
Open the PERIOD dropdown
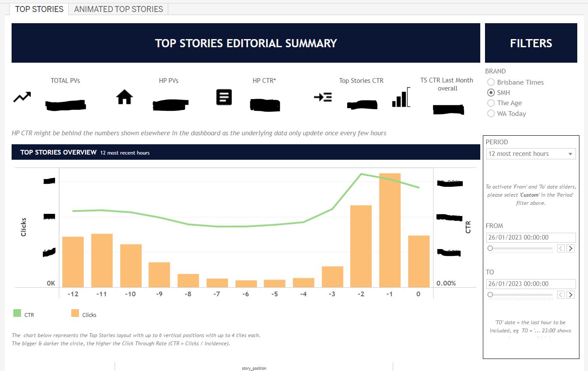pyautogui.click(x=531, y=154)
